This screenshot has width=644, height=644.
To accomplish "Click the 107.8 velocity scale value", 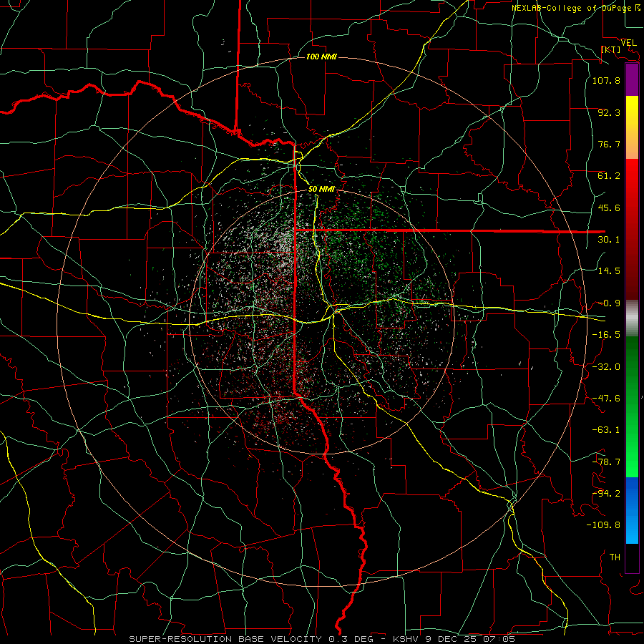I will click(606, 80).
